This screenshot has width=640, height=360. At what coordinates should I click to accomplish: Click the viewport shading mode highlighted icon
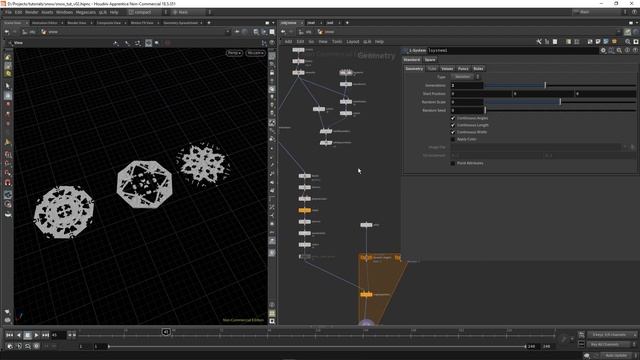coord(149,43)
